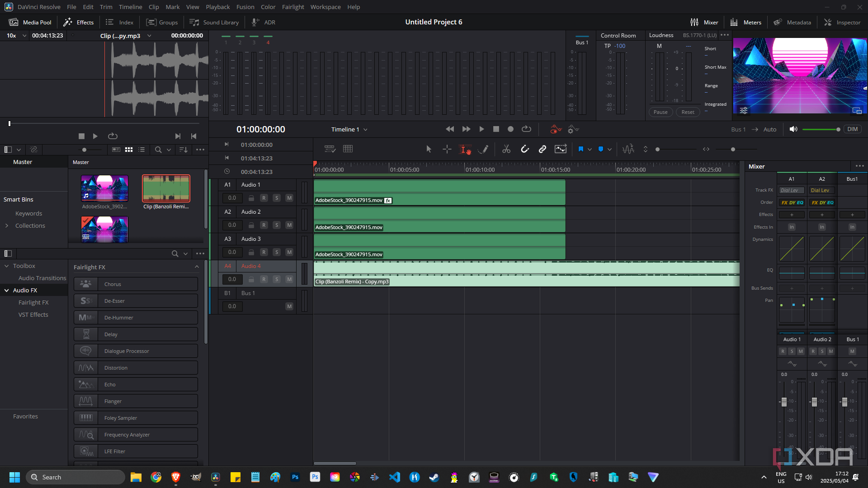Open the Workspace menu
Image resolution: width=868 pixels, height=488 pixels.
tap(325, 7)
